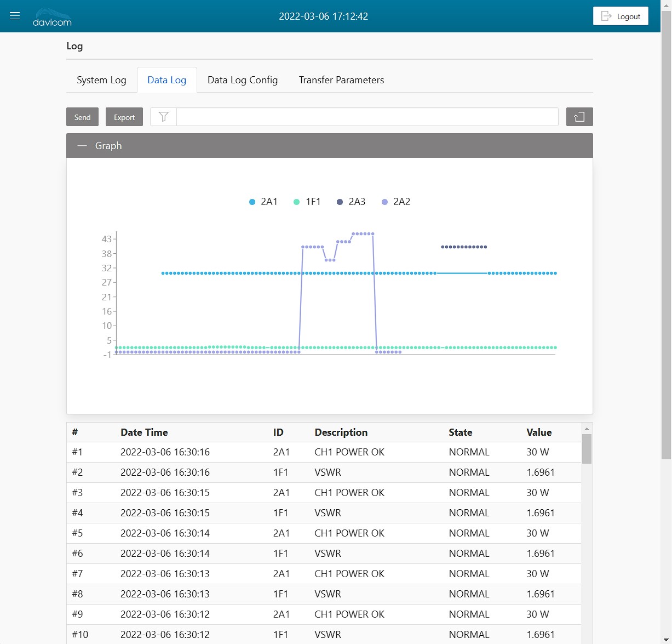Click row number #5
The width and height of the screenshot is (672, 644).
(77, 533)
